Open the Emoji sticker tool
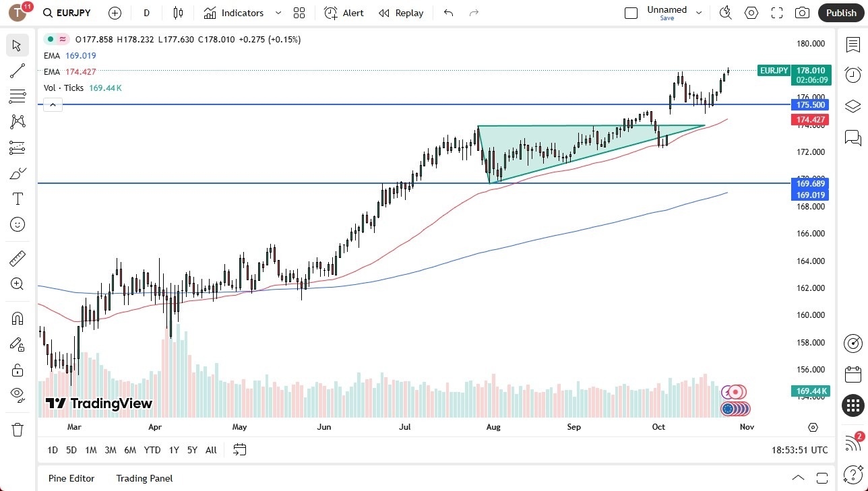The width and height of the screenshot is (868, 491). click(x=17, y=224)
